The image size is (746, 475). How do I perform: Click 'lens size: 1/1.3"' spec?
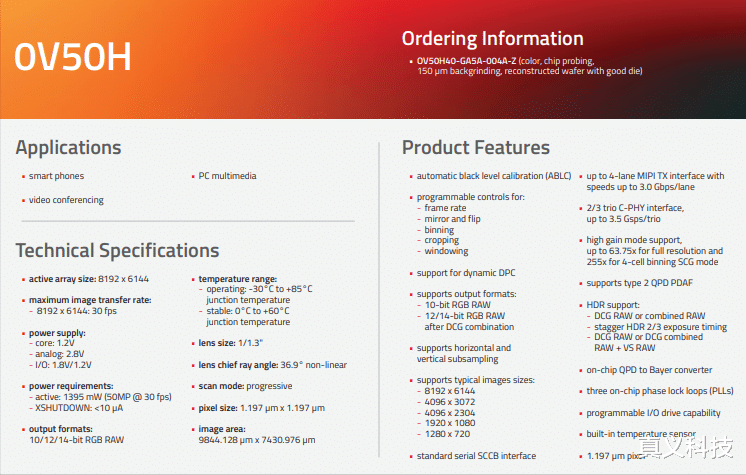coord(231,343)
